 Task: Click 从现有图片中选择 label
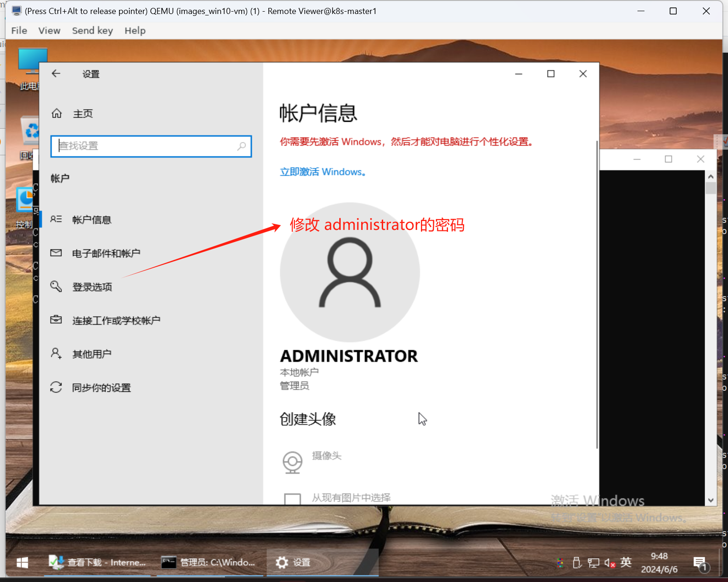click(351, 498)
